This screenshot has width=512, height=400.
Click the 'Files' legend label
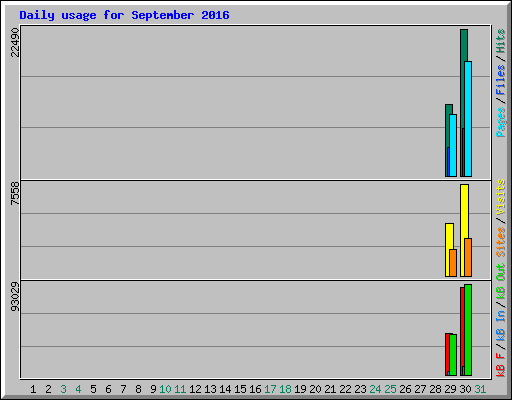[x=501, y=80]
